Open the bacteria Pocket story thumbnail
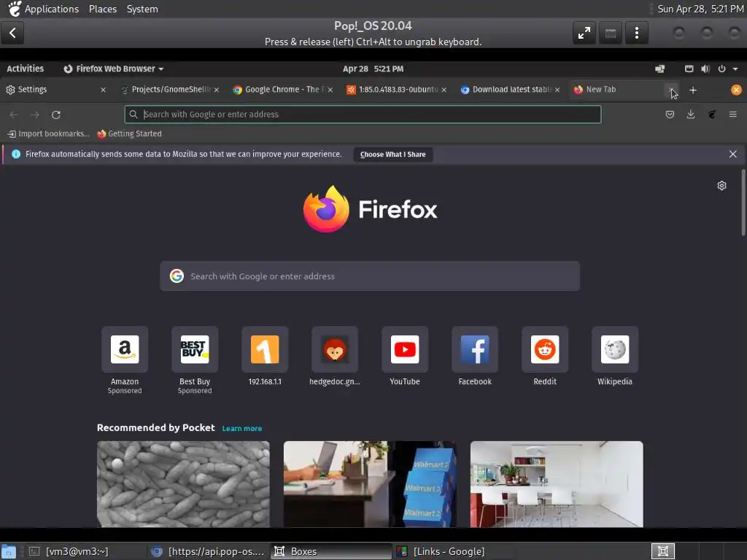Screen dimensions: 747x560 pos(183,484)
